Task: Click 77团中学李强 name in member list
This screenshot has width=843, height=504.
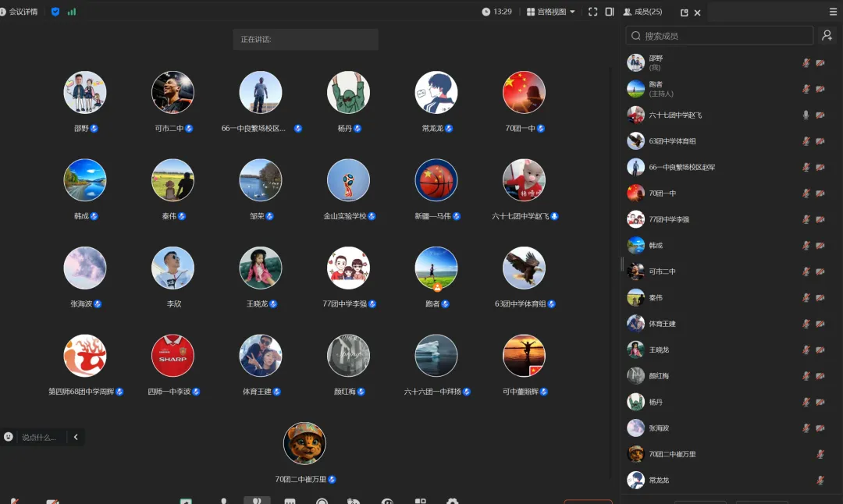Action: (669, 219)
